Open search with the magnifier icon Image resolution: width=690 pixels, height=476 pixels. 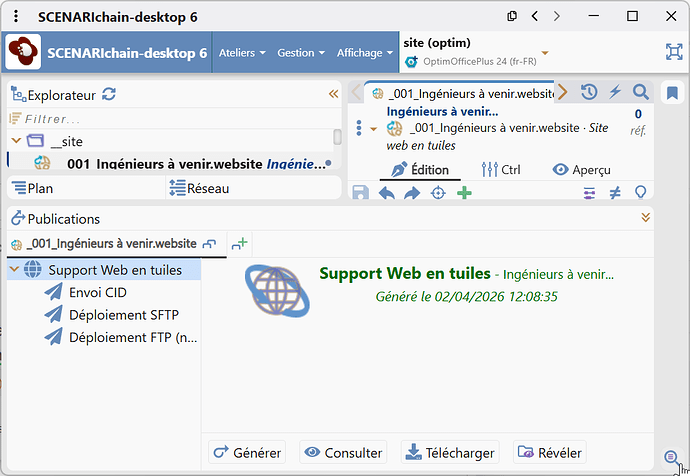(x=641, y=92)
